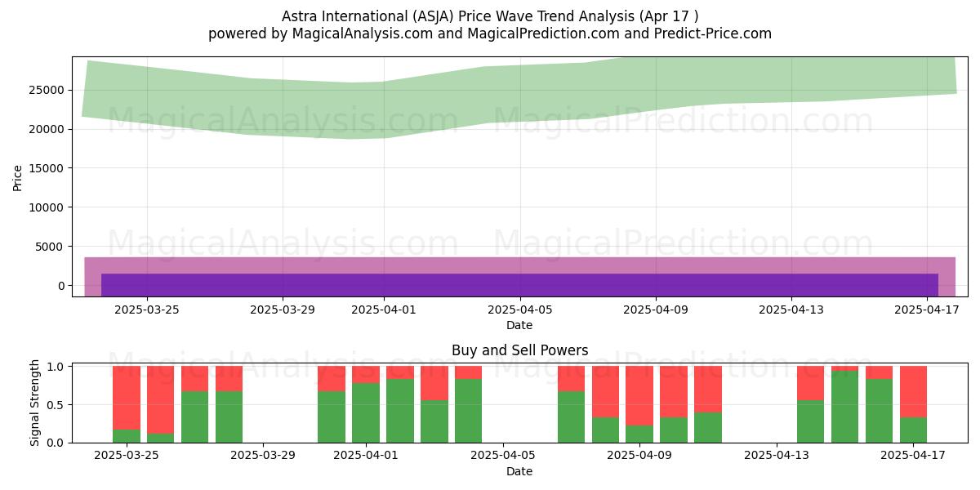Click the 'Buy and Sell Powers' chart title
The width and height of the screenshot is (980, 490).
(519, 350)
